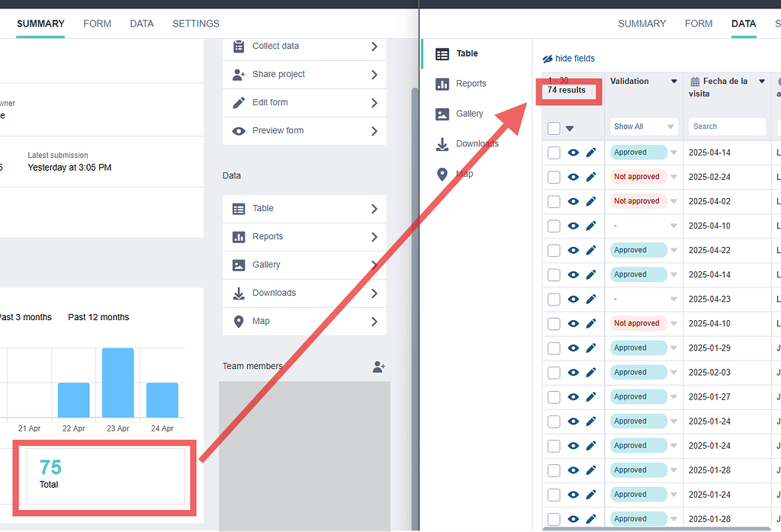Switch to the SUMMARY tab on the right panel
Screen dimensions: 781x532
(641, 24)
